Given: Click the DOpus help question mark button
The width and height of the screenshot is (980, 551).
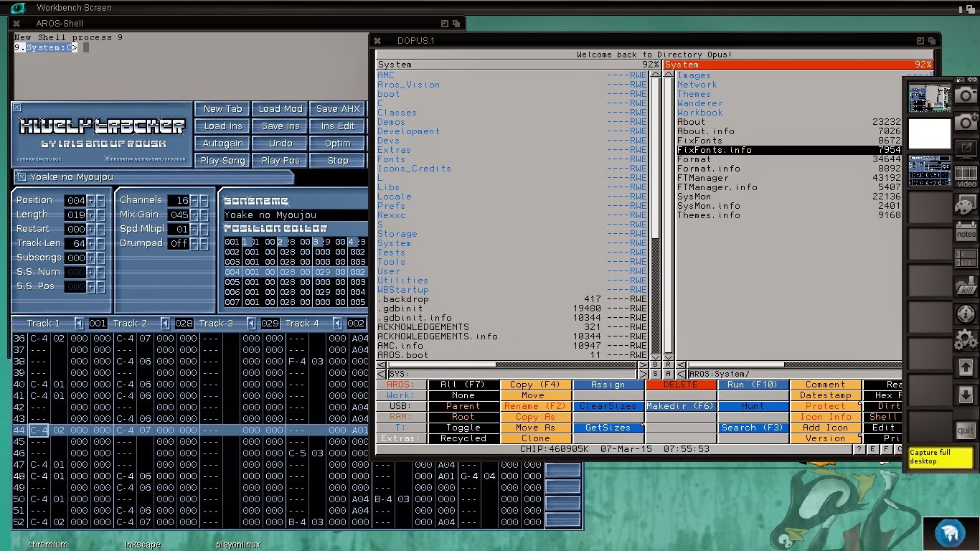Looking at the screenshot, I should pos(859,449).
